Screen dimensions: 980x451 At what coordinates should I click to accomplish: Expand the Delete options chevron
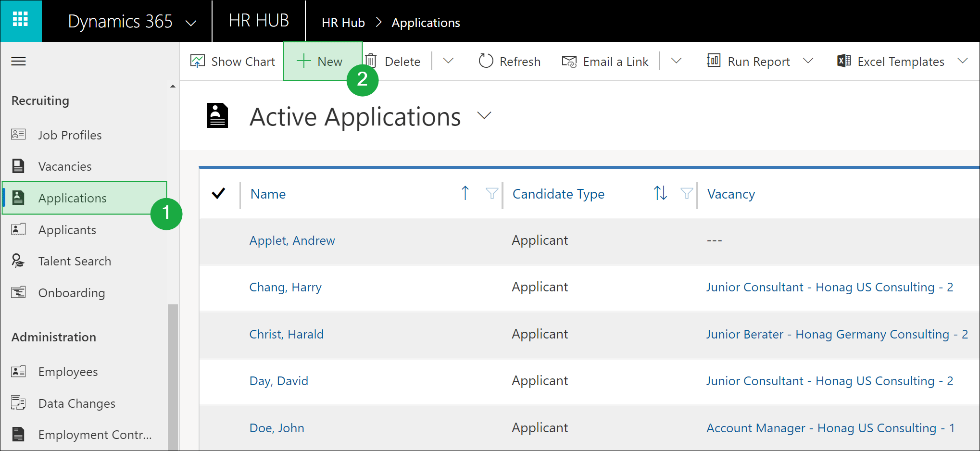(448, 61)
